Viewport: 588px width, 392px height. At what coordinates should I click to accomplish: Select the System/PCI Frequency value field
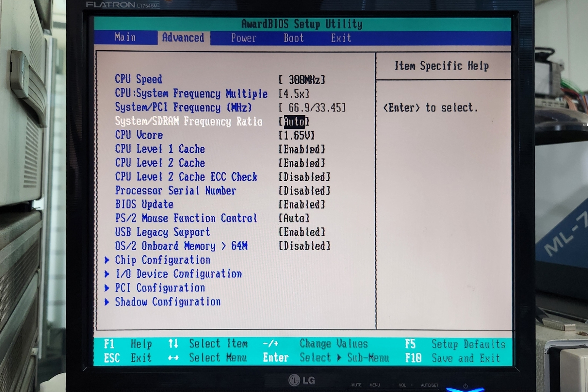pyautogui.click(x=312, y=108)
